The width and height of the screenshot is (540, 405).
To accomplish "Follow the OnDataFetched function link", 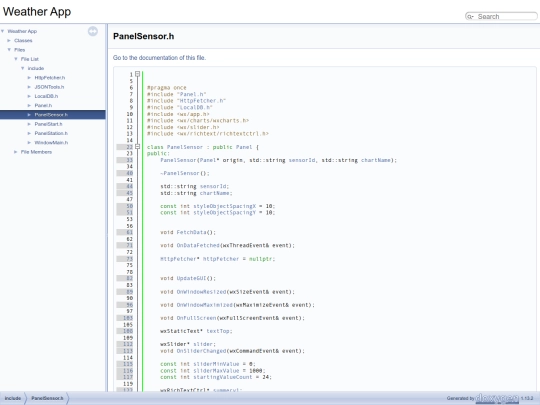I will tap(198, 246).
